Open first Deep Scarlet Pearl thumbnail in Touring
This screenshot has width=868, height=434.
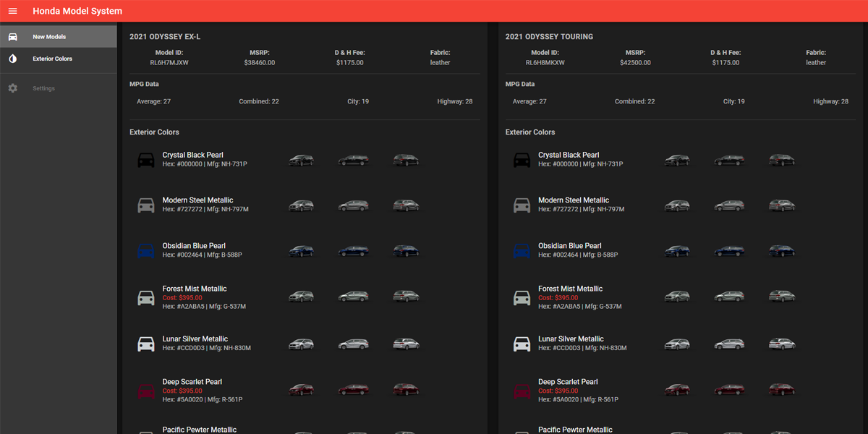pyautogui.click(x=678, y=390)
